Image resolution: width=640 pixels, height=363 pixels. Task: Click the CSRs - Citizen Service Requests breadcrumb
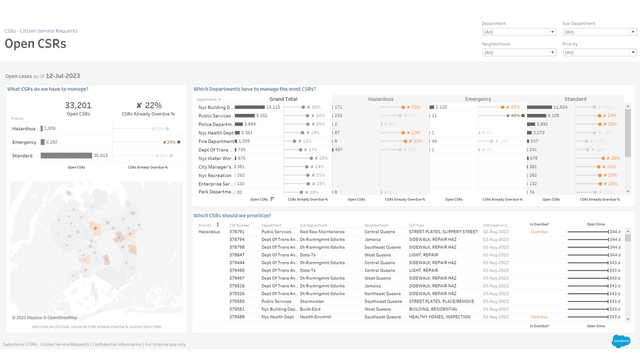pyautogui.click(x=41, y=31)
